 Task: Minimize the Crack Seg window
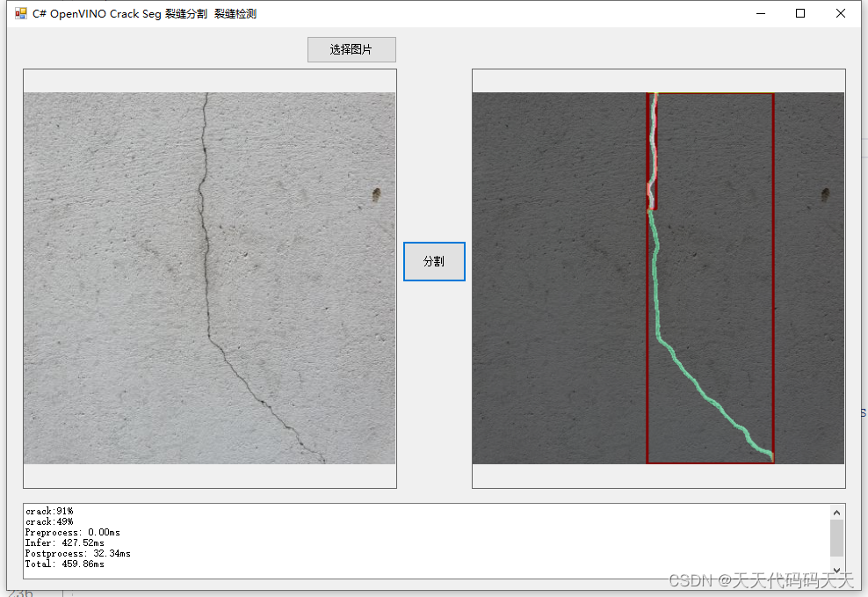pyautogui.click(x=761, y=13)
